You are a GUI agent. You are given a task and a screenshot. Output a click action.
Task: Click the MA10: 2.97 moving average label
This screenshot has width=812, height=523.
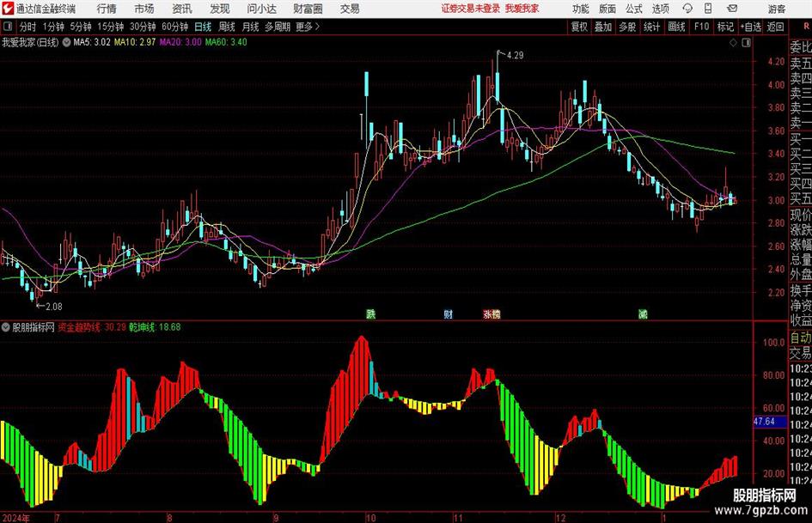tap(135, 42)
